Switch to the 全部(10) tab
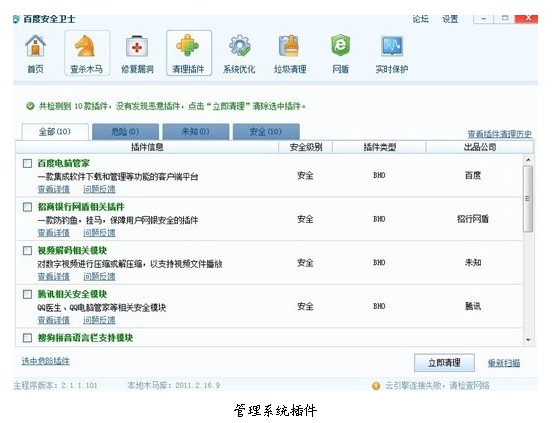The width and height of the screenshot is (554, 423). click(55, 132)
